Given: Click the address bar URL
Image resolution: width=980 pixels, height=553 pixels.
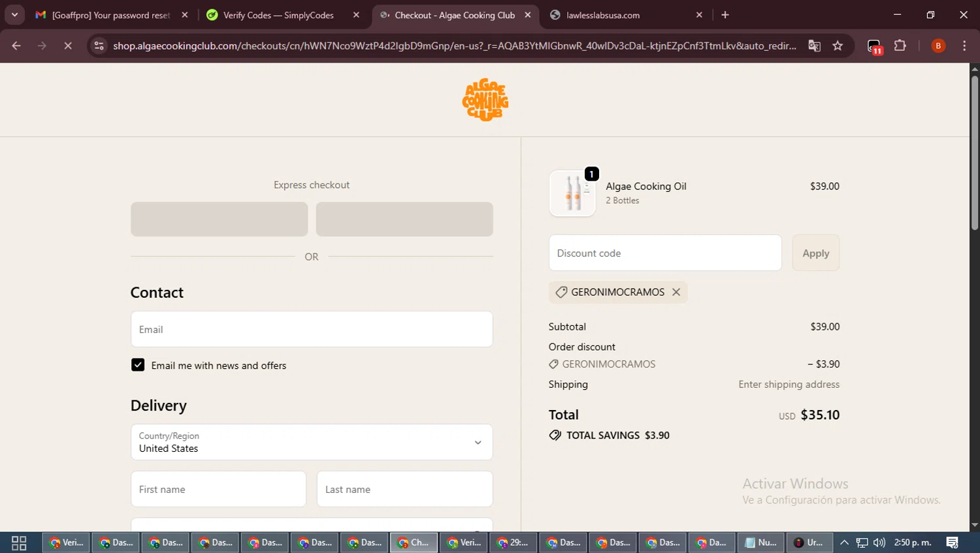Looking at the screenshot, I should 455,46.
